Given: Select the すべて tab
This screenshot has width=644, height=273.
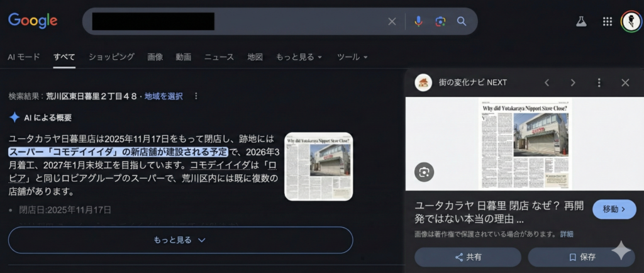Looking at the screenshot, I should (x=64, y=57).
